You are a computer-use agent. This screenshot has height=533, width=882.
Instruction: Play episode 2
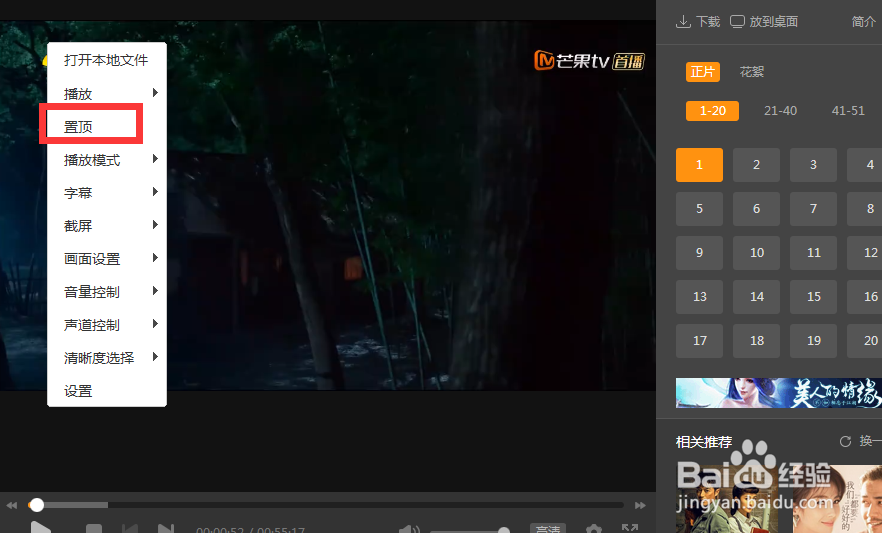(756, 165)
